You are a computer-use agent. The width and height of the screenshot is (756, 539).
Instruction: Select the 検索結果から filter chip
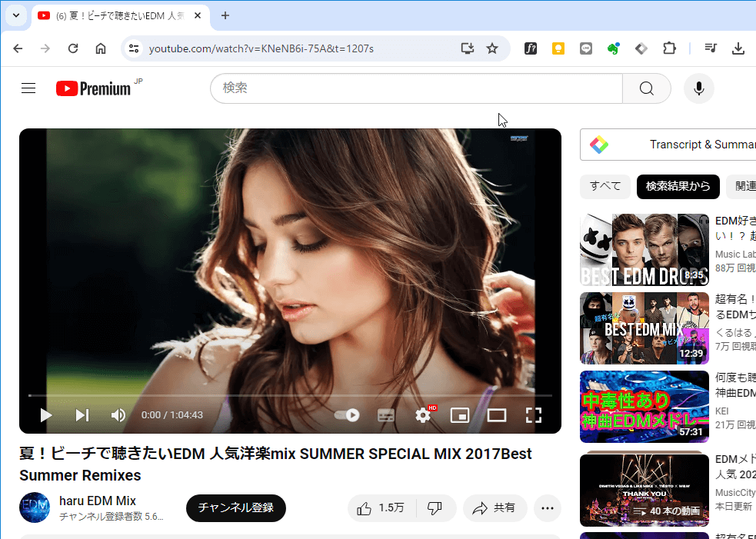coord(678,187)
